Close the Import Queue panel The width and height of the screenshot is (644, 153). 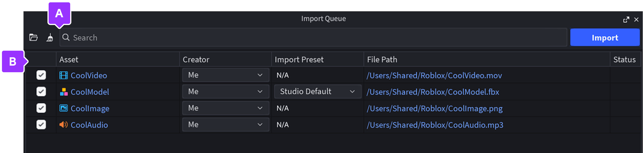[x=636, y=20]
